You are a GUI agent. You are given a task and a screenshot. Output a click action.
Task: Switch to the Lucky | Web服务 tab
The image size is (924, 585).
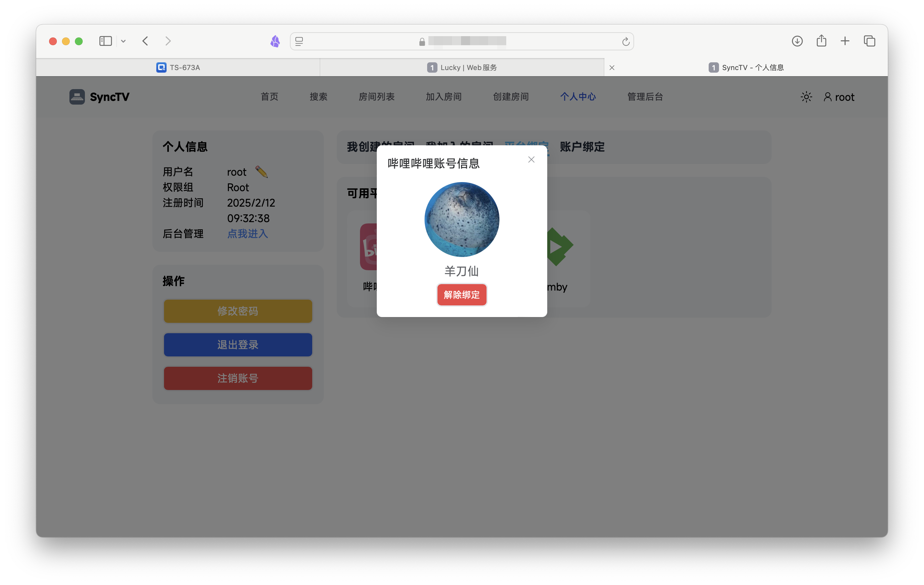pyautogui.click(x=462, y=67)
